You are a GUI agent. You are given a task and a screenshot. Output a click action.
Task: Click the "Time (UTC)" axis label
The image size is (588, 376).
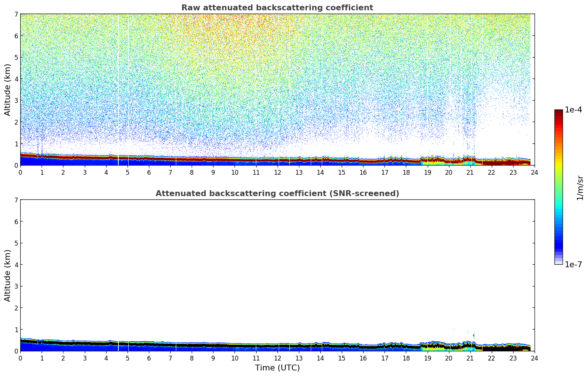pyautogui.click(x=277, y=368)
